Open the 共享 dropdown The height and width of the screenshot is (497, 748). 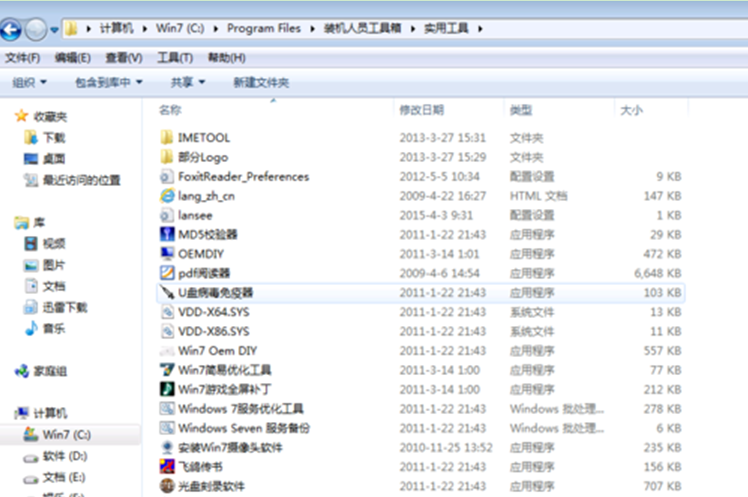(x=188, y=83)
